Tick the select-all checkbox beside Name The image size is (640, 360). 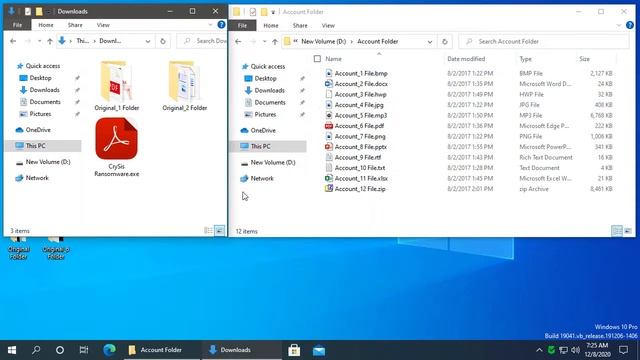tap(317, 59)
